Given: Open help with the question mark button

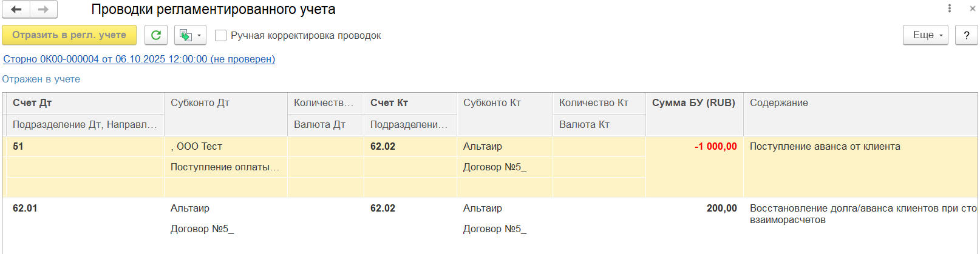Looking at the screenshot, I should pyautogui.click(x=966, y=35).
